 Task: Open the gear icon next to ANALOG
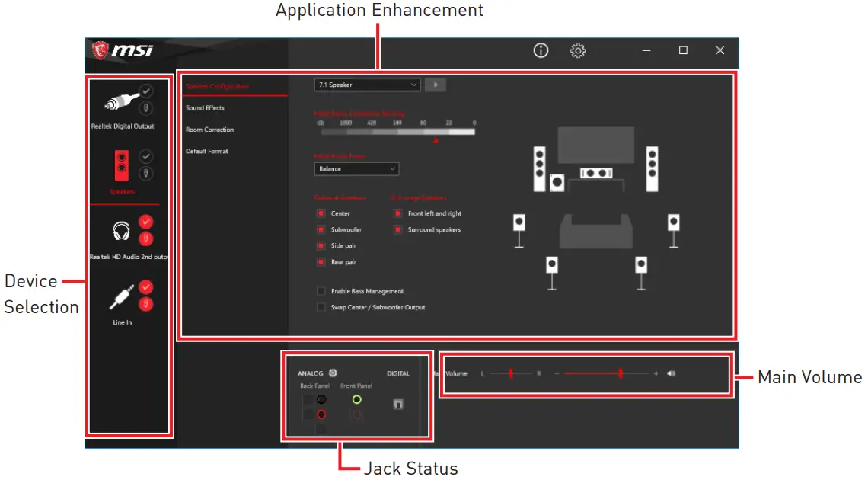pyautogui.click(x=333, y=373)
